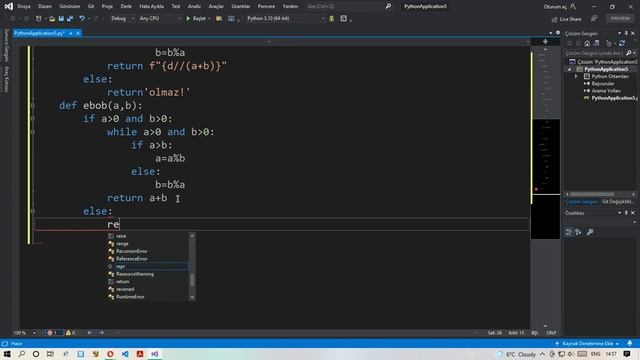Viewport: 640px width, 360px height.
Task: Click the Undo toolbar icon
Action: pos(82,19)
